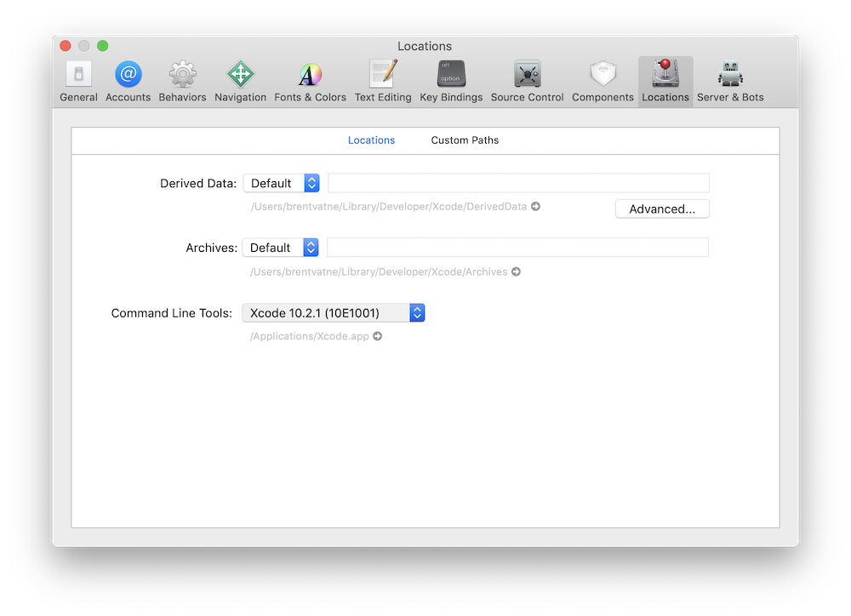Viewport: 851px width, 616px height.
Task: Open the Behaviors preferences pane
Action: [182, 82]
